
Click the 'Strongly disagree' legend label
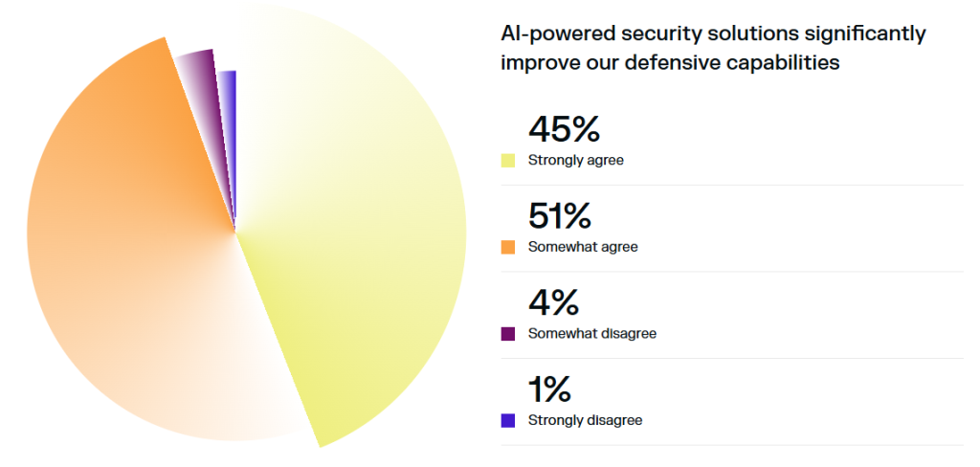click(x=585, y=420)
